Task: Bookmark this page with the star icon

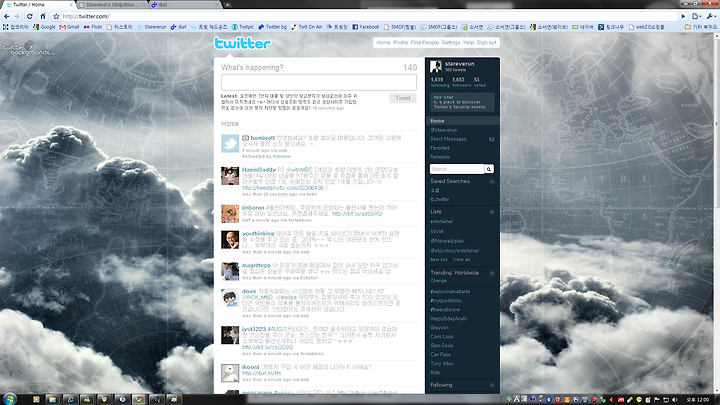Action: point(56,16)
